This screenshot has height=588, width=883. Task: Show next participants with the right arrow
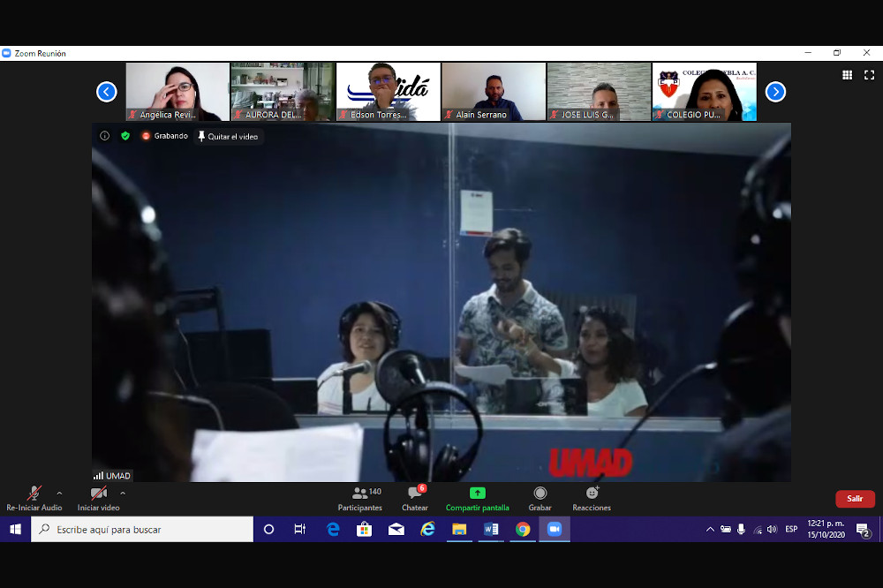775,92
